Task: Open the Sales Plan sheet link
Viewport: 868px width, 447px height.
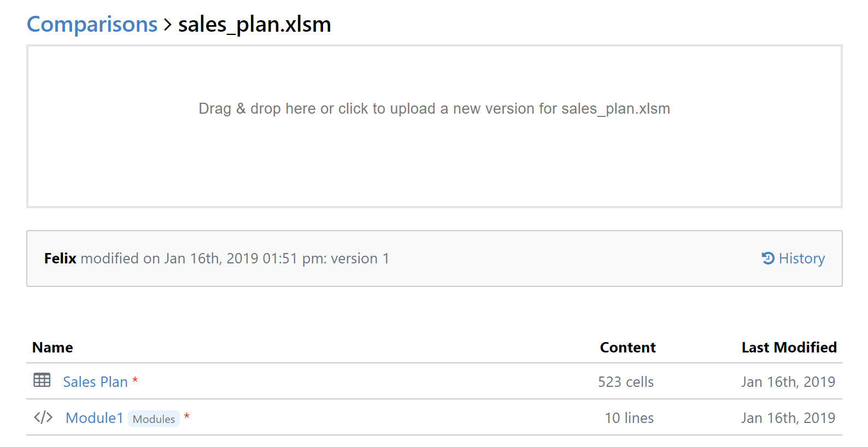Action: click(x=95, y=382)
